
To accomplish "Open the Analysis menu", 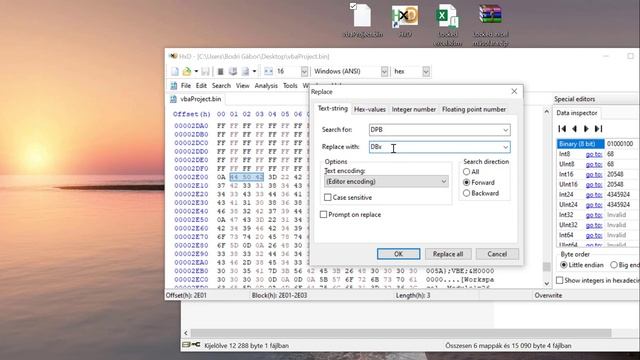I will tap(266, 86).
